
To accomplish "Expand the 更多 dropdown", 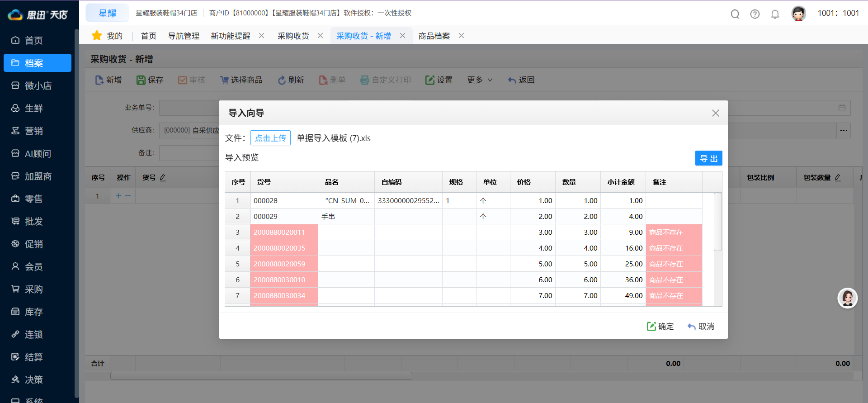I will (x=480, y=80).
